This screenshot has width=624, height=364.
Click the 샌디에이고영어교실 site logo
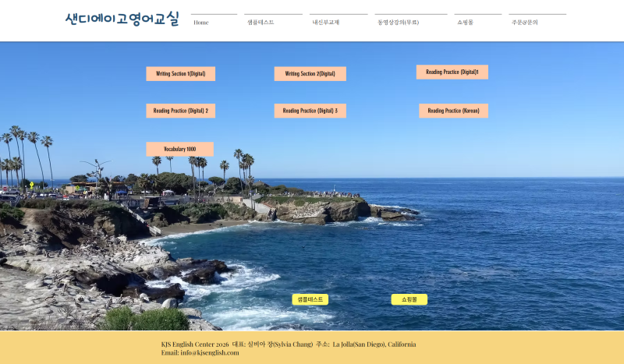[x=122, y=19]
